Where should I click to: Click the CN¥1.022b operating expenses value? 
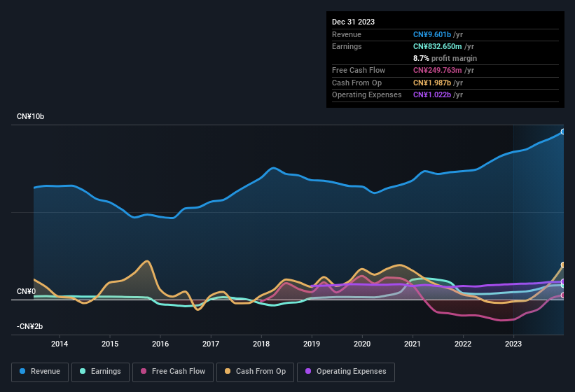[x=432, y=94]
